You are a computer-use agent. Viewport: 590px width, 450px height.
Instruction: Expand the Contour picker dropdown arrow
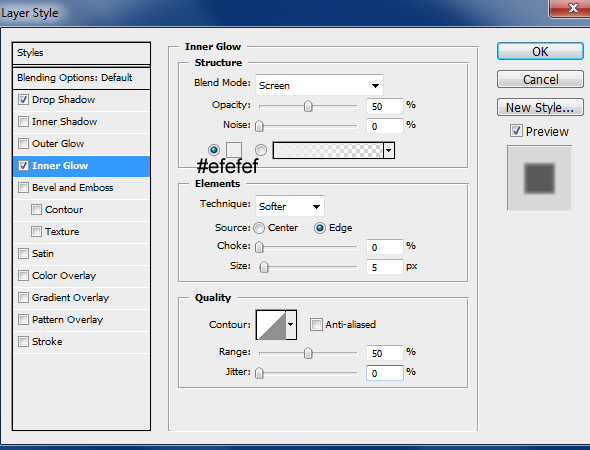click(291, 325)
